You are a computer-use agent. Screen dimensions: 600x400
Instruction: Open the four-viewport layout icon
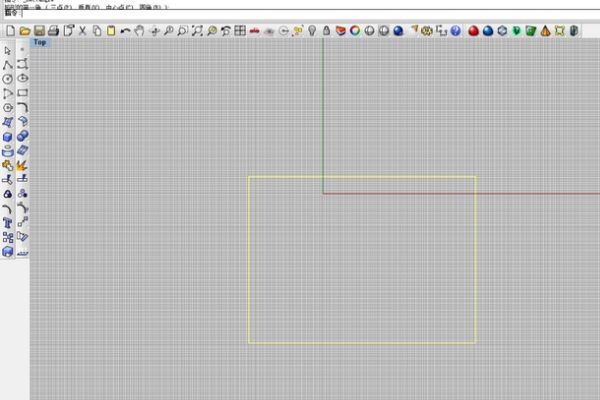240,31
